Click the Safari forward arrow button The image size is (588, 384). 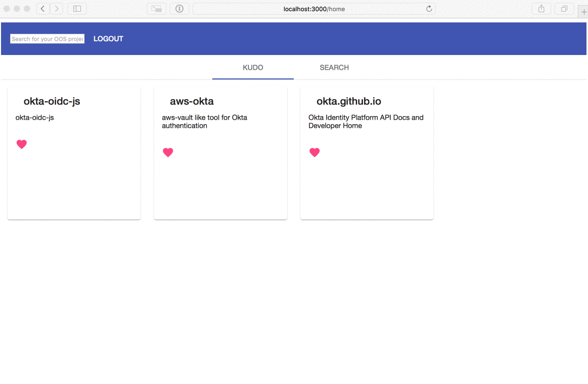(57, 9)
